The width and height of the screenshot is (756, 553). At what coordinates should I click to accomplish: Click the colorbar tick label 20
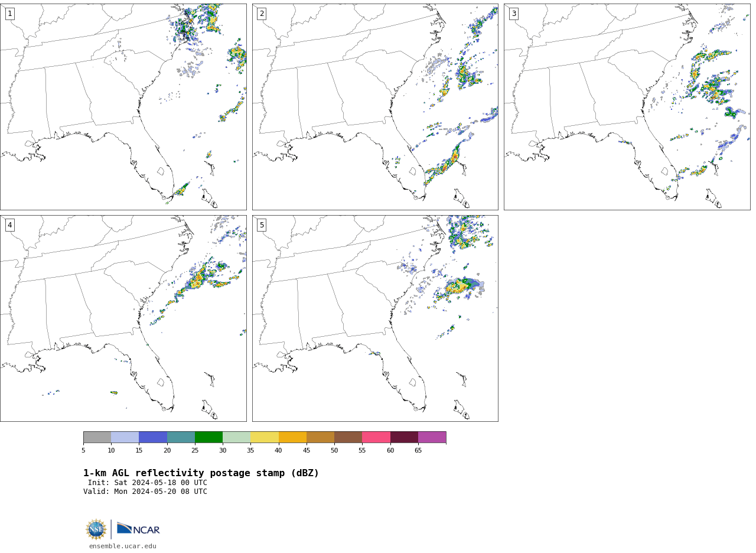coord(167,451)
